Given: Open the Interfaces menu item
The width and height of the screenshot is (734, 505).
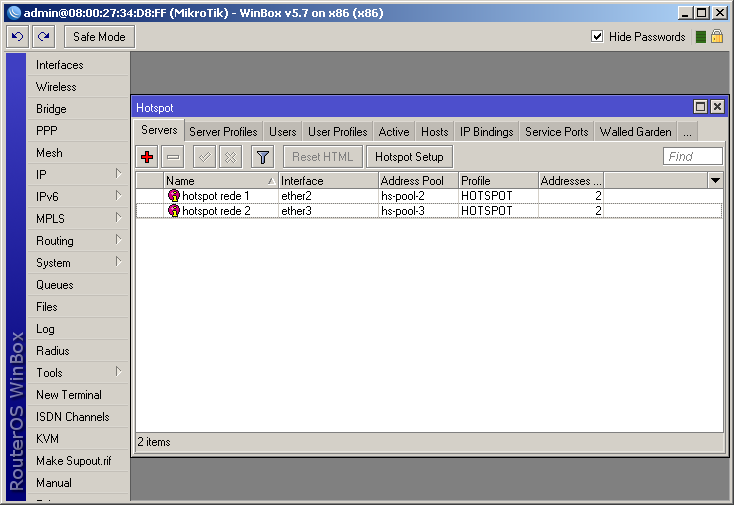Looking at the screenshot, I should pyautogui.click(x=78, y=65).
